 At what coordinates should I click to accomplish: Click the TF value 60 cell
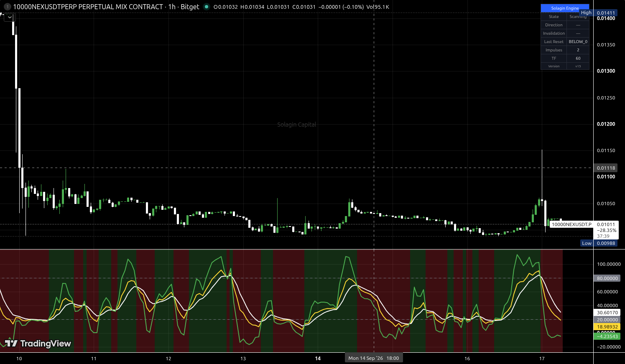pos(578,59)
